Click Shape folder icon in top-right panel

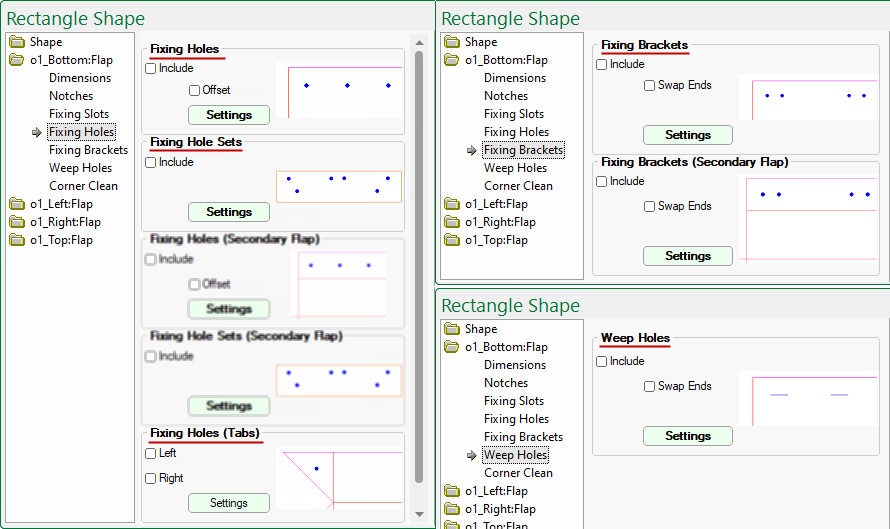(x=451, y=42)
